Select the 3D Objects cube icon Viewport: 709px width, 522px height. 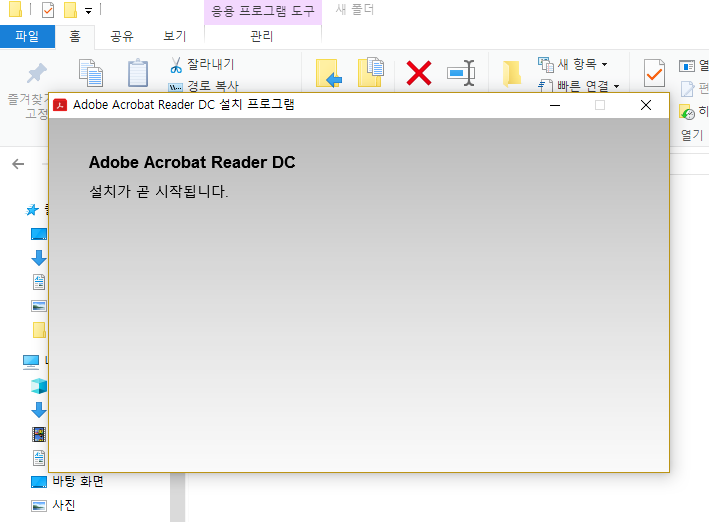[39, 386]
